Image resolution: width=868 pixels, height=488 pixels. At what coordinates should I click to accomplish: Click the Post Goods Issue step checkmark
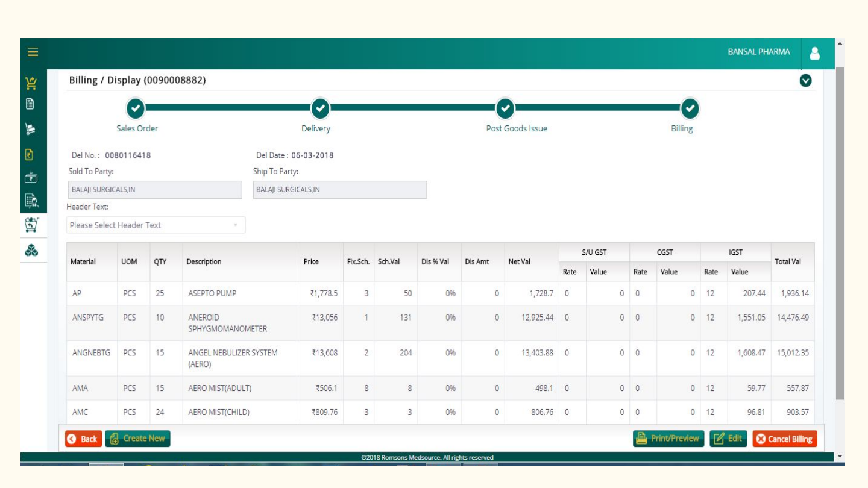[x=505, y=108]
